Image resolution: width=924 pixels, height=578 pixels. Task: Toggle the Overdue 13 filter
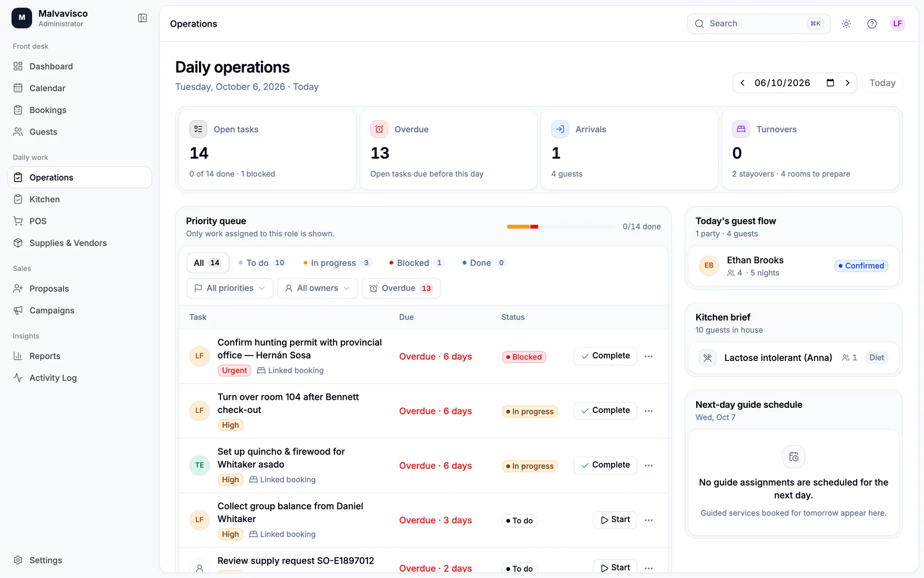tap(401, 288)
